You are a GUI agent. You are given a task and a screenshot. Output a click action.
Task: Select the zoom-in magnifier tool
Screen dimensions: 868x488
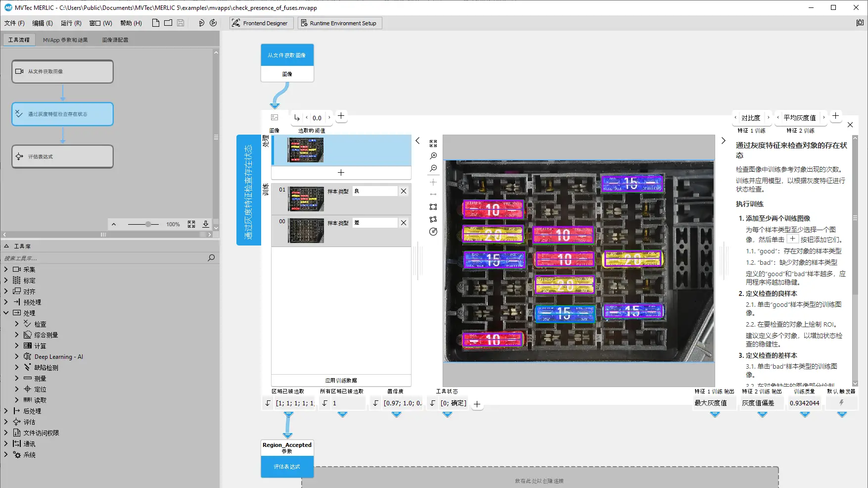(433, 155)
